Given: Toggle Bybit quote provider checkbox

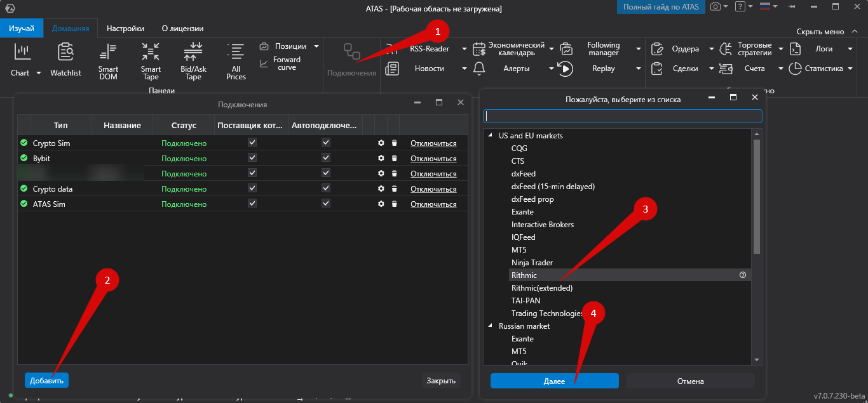Looking at the screenshot, I should (x=252, y=158).
